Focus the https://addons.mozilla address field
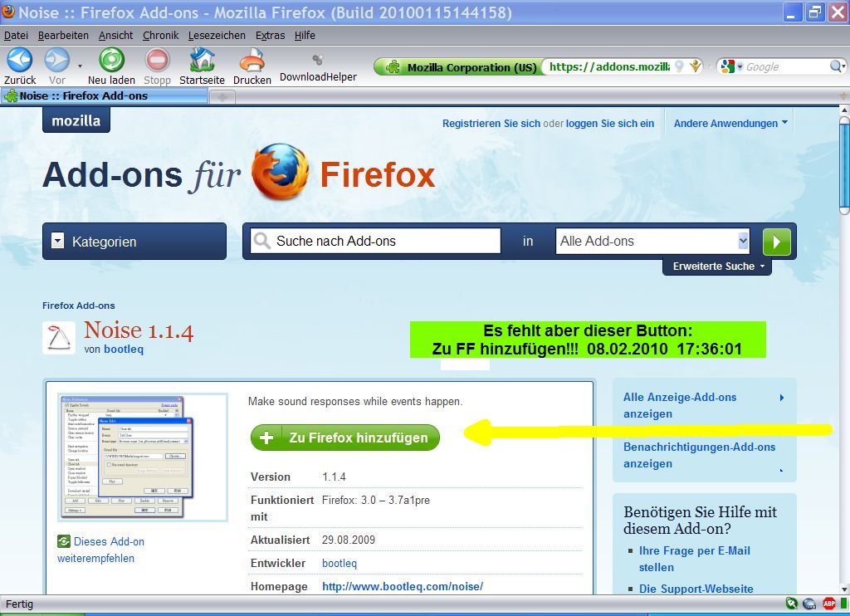The width and height of the screenshot is (850, 616). [x=609, y=66]
